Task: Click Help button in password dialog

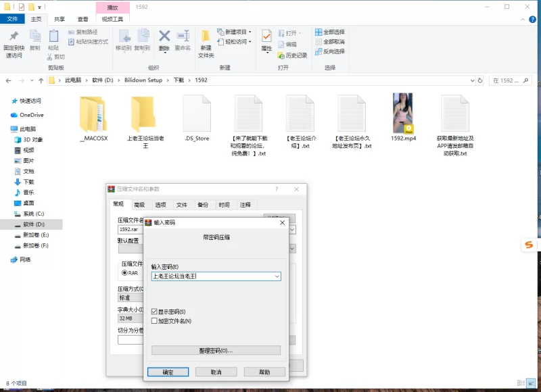Action: pyautogui.click(x=264, y=372)
